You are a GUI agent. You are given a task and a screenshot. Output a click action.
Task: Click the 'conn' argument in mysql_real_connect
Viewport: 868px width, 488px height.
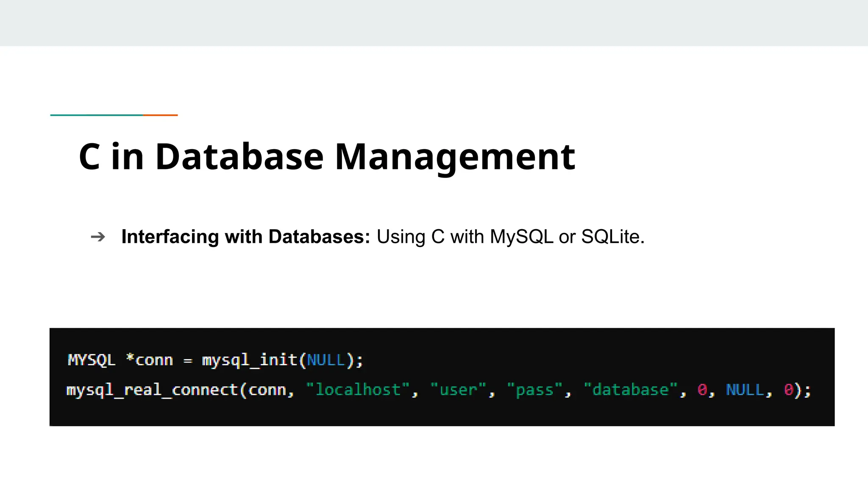(267, 390)
